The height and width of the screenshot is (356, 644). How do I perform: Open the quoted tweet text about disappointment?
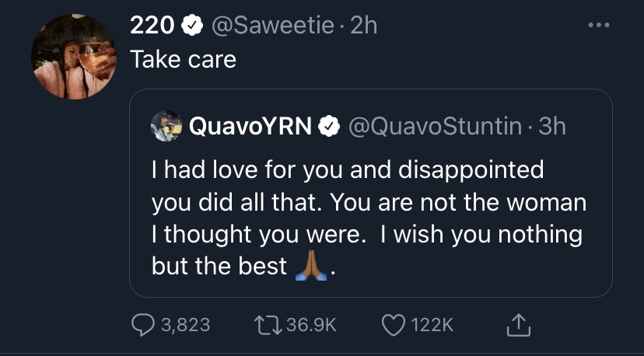(x=366, y=217)
